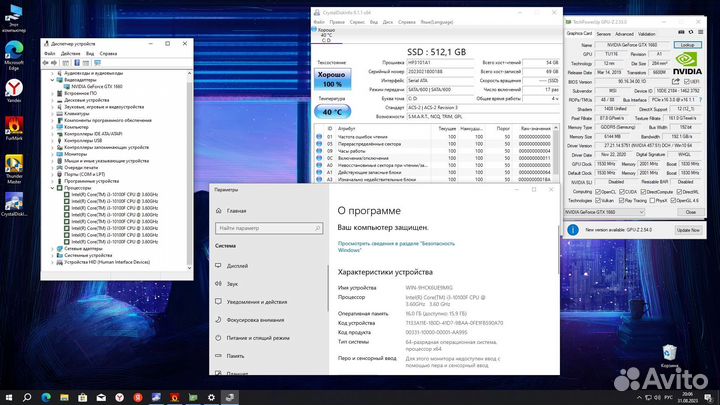Open the CrystalDiskInfo desktop shortcut
This screenshot has height=405, width=720.
tap(14, 204)
